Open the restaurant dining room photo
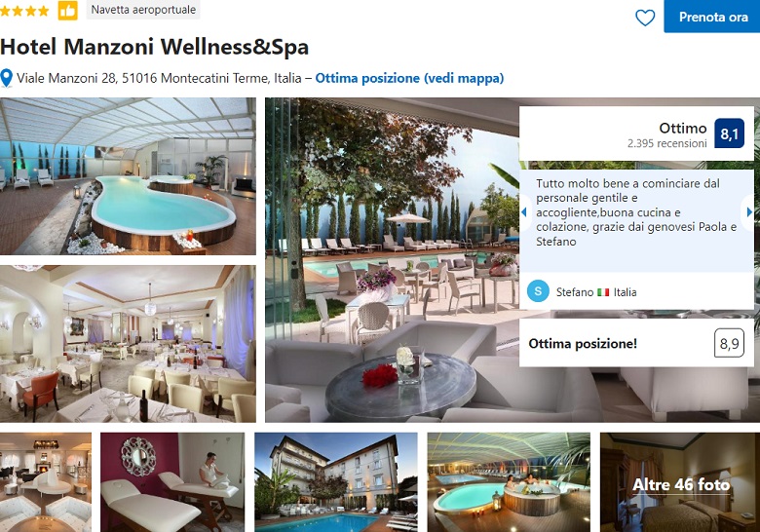Screen dimensions: 760x532 pyautogui.click(x=128, y=344)
